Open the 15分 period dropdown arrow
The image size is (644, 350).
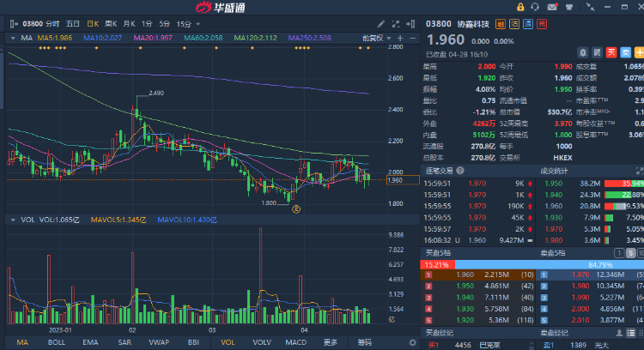pyautogui.click(x=198, y=24)
